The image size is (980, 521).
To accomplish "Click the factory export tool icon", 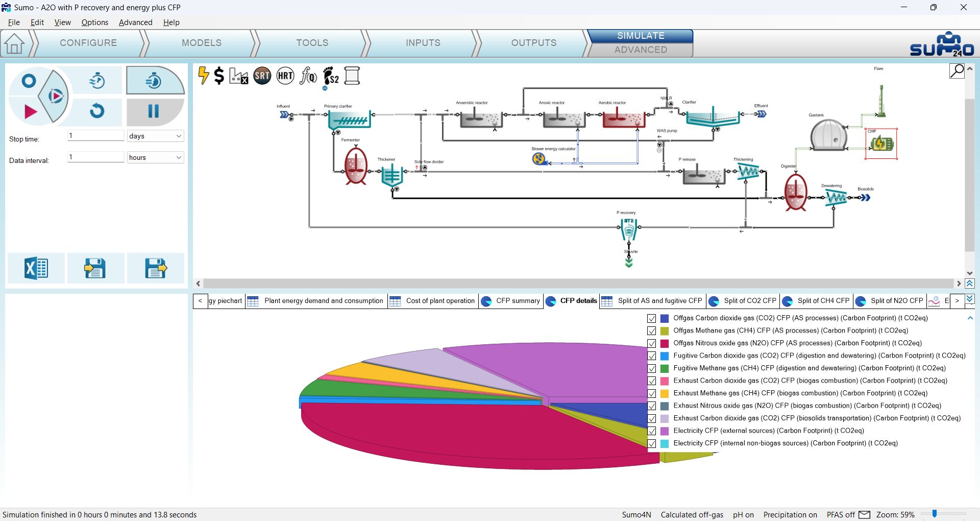I will pyautogui.click(x=238, y=76).
